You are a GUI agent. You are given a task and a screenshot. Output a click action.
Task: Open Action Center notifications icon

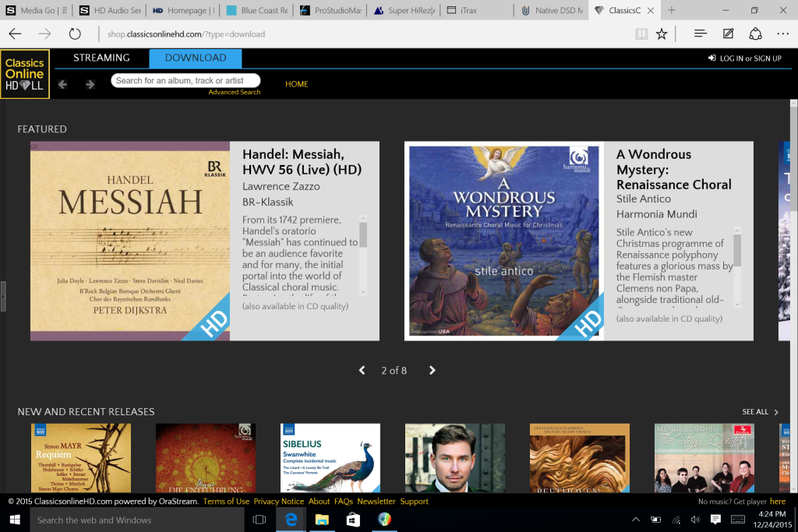tap(715, 520)
